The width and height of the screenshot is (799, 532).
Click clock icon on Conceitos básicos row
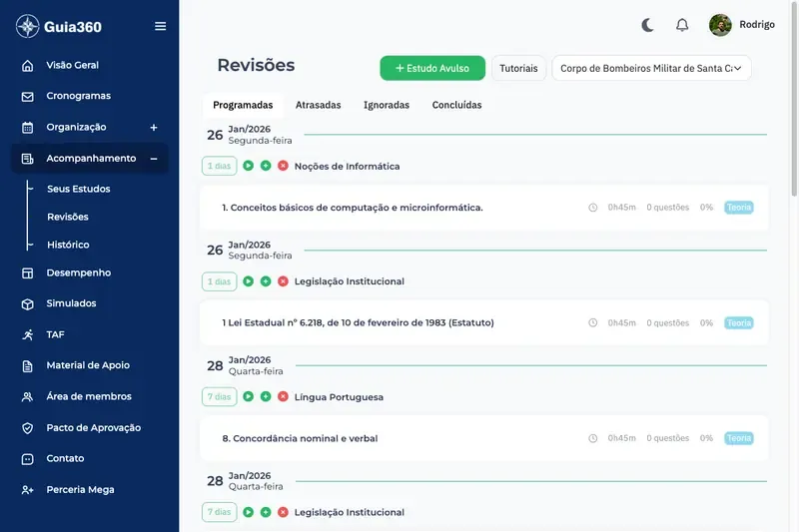[x=592, y=208]
